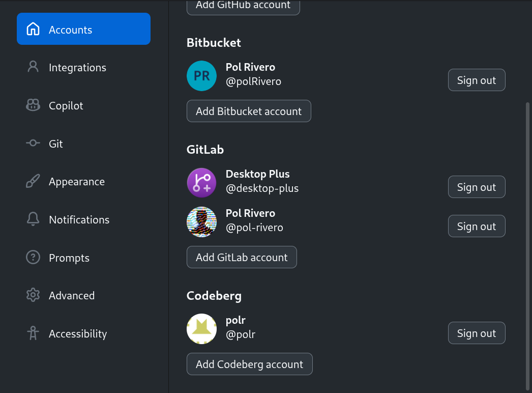
Task: Switch to the Integrations tab
Action: tap(83, 67)
